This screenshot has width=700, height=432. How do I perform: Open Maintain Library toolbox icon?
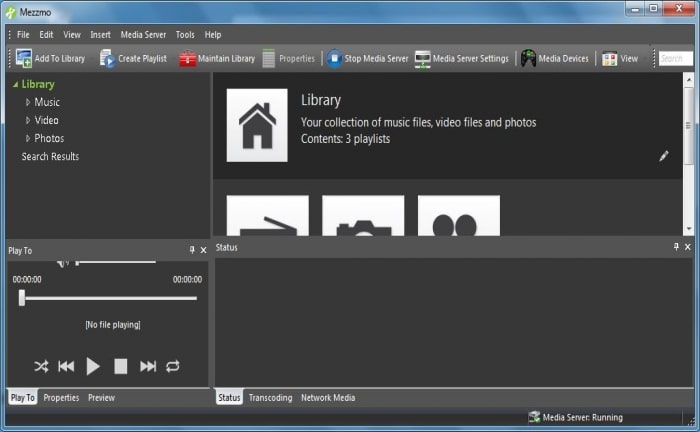(x=188, y=58)
